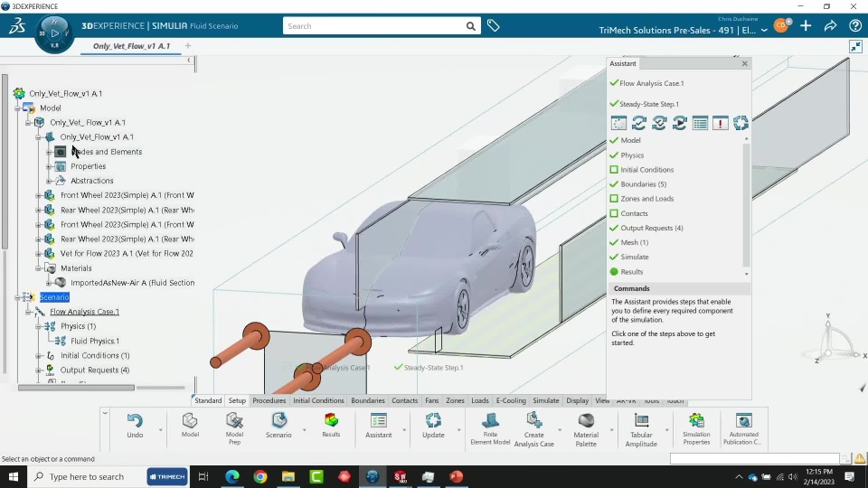Click the table list icon in Assistant toolbar
868x488 pixels.
[700, 123]
